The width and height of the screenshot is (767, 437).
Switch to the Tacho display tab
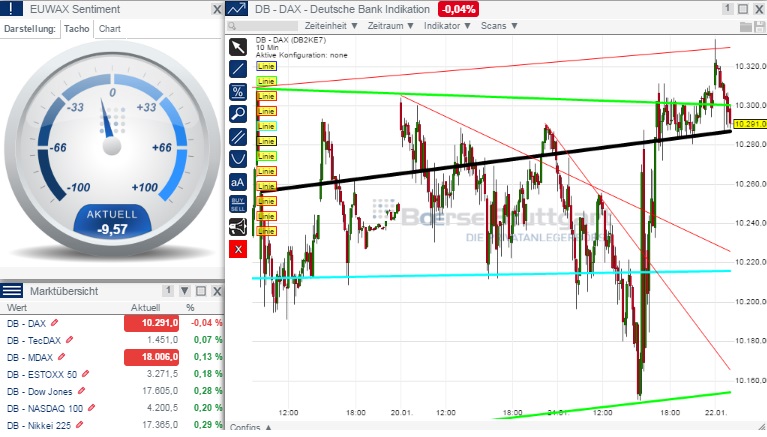pos(77,29)
